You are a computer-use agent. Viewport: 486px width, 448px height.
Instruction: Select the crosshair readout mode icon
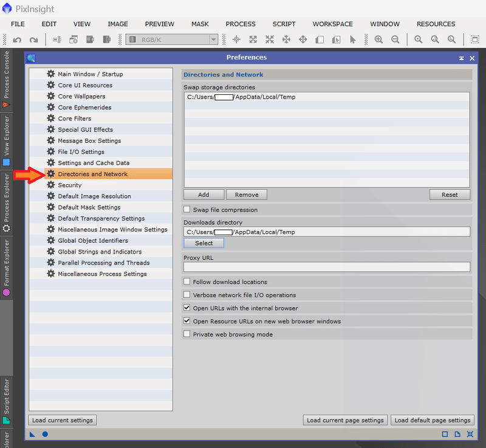pyautogui.click(x=236, y=40)
